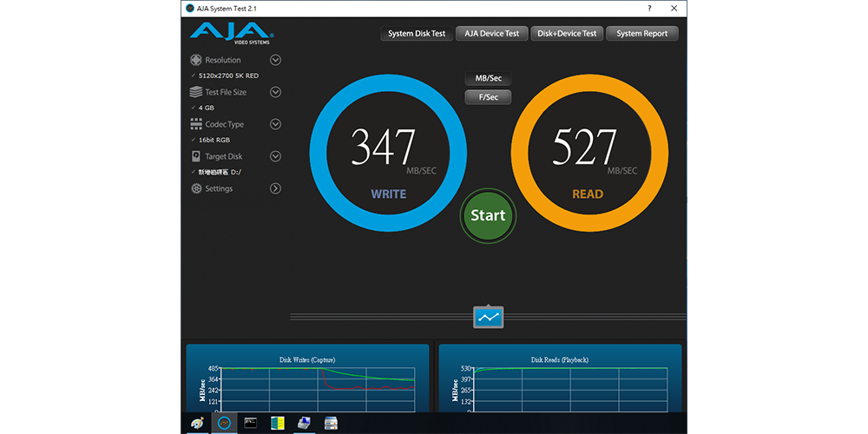
Task: Open the Paint app from the taskbar
Action: (x=197, y=424)
